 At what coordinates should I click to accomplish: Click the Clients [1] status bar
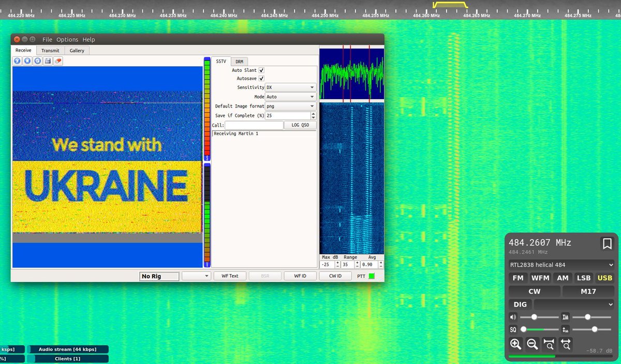pos(68,358)
